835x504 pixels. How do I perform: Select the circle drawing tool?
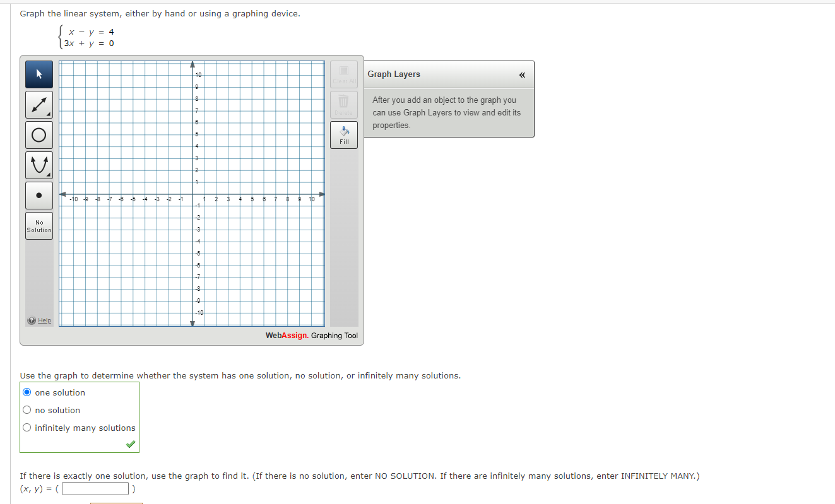[38, 134]
